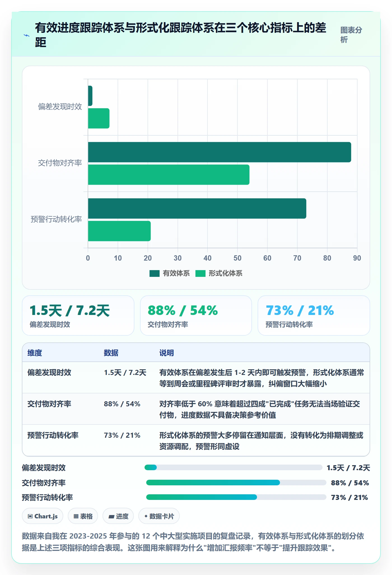
Task: Click the footnote paragraph about 12 projects
Action: pos(193,542)
